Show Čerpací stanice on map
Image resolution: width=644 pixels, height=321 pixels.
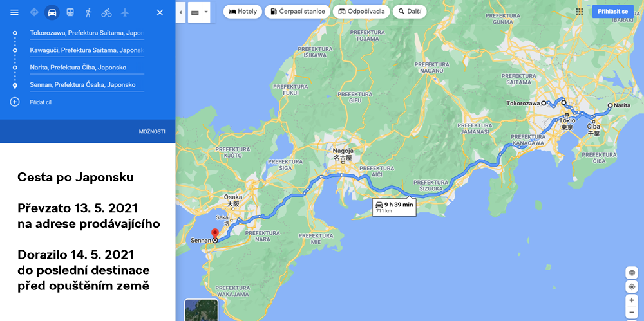point(297,12)
